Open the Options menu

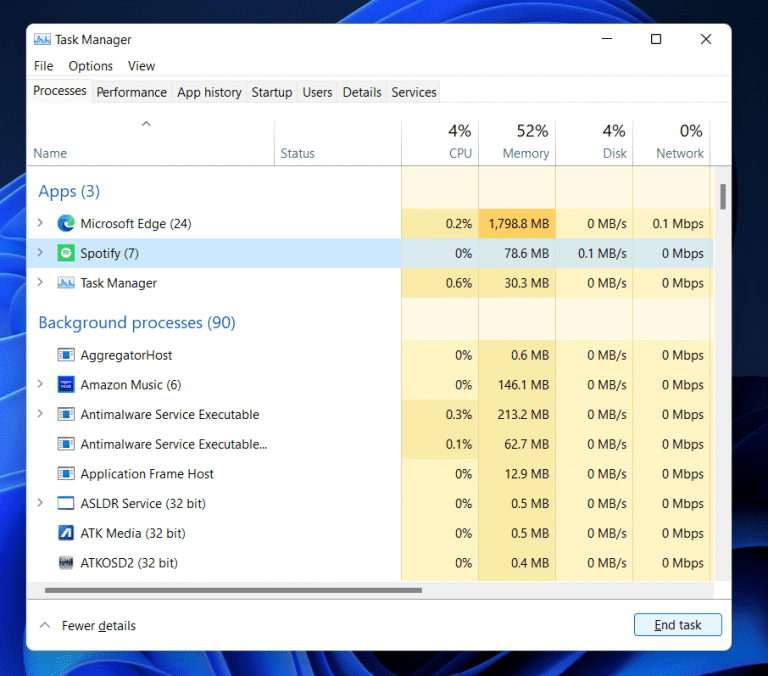(90, 66)
